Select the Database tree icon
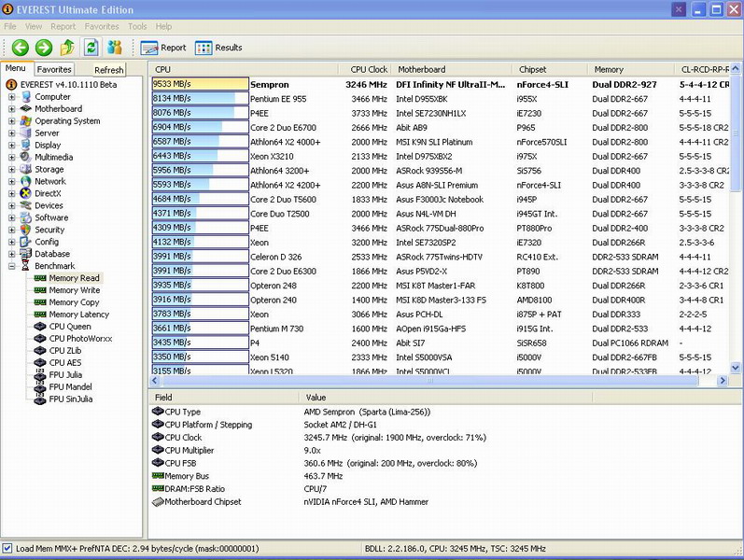The height and width of the screenshot is (560, 744). 26,254
